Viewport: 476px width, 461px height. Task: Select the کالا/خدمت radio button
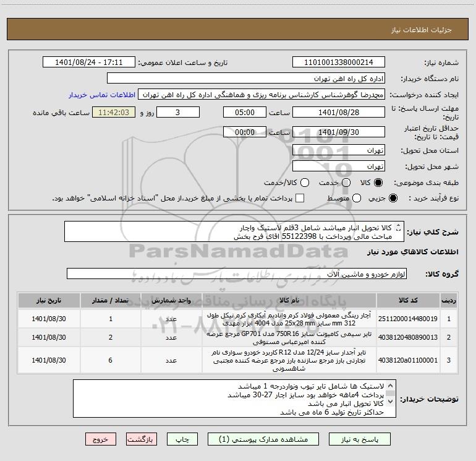tap(305, 183)
